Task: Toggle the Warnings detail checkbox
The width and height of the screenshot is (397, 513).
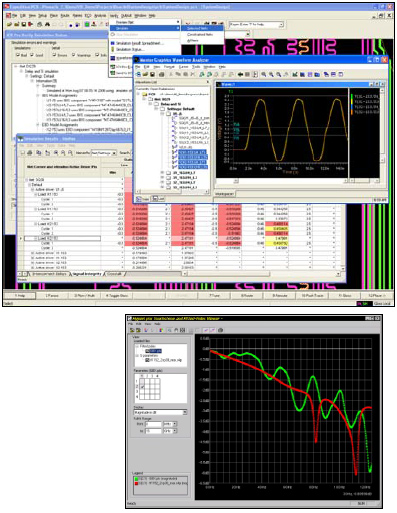Action: (x=74, y=55)
